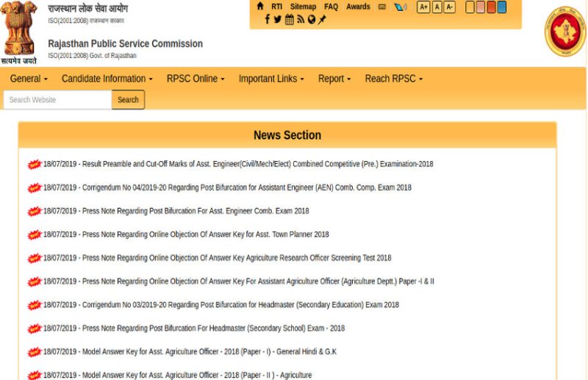Image resolution: width=588 pixels, height=380 pixels.
Task: Click the Hindi title राजस्थान लोक सेवा आयोग
Action: 87,8
